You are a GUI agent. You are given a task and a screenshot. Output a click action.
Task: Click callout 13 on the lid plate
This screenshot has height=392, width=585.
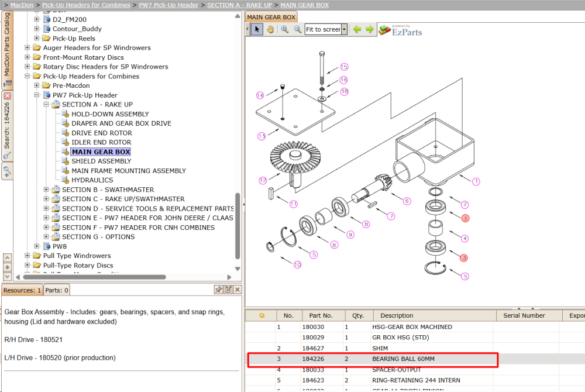coord(261,136)
